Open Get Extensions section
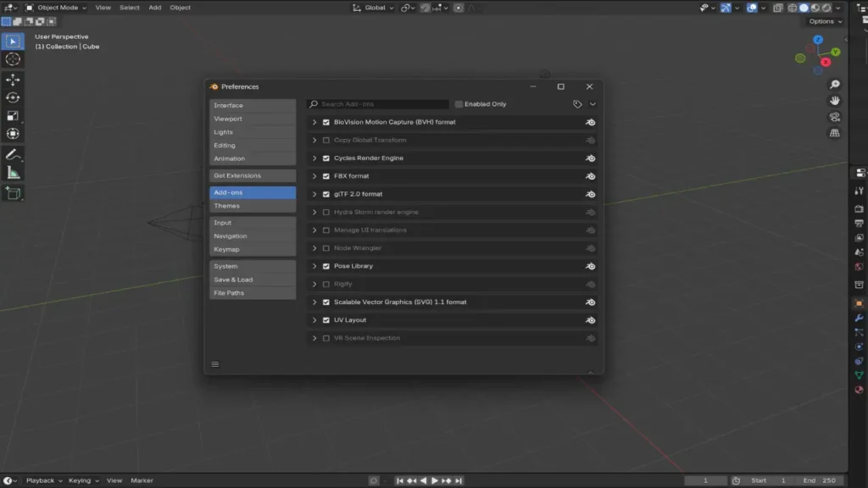Screen dimensions: 868x488 click(x=253, y=175)
